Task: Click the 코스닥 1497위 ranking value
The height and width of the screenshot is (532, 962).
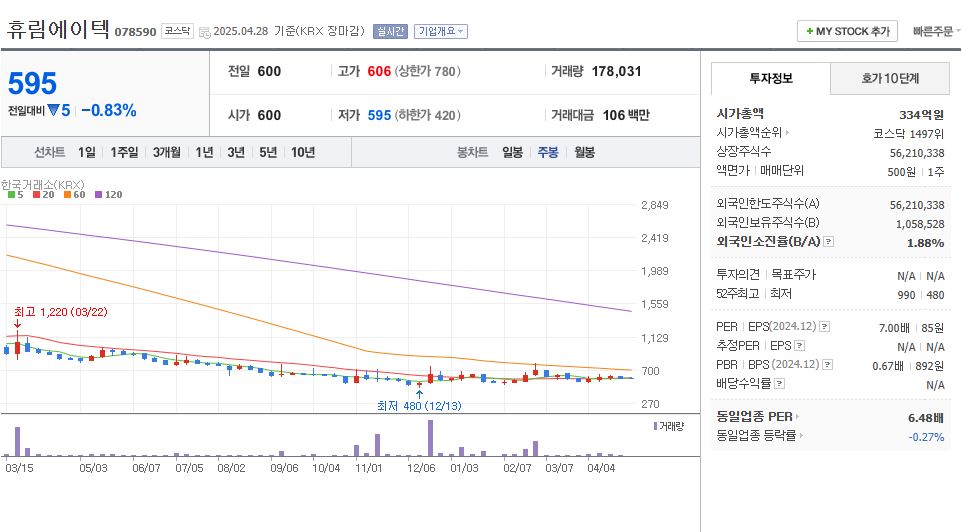Action: (x=909, y=134)
